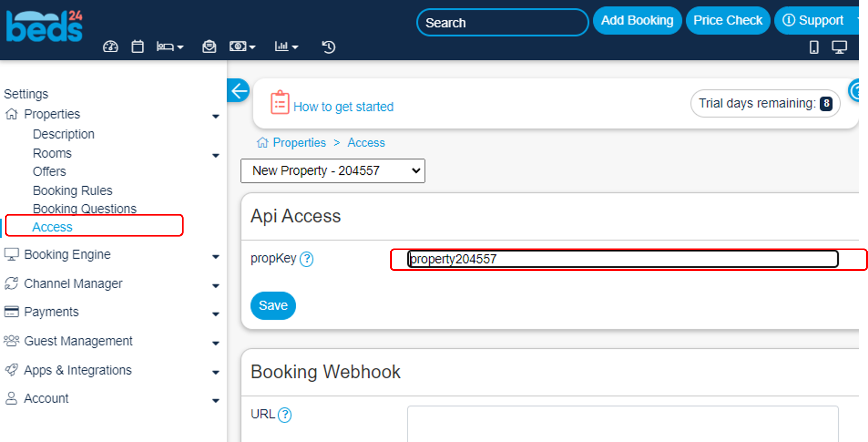Screen dimensions: 868x442
Task: Expand the Booking Engine menu
Action: tap(68, 255)
